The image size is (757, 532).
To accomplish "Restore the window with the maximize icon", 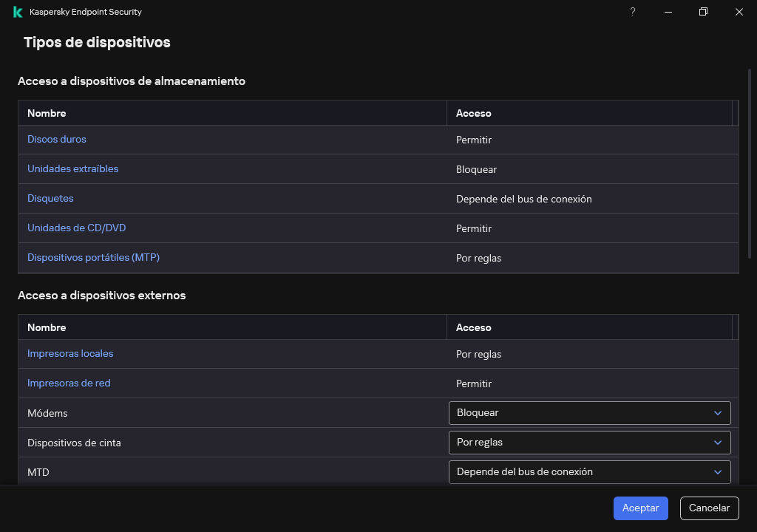I will click(703, 12).
